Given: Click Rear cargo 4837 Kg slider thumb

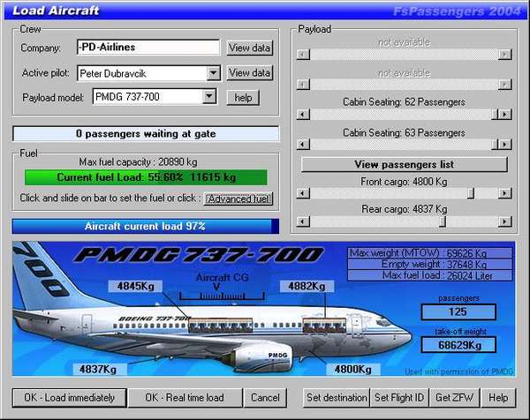Looking at the screenshot, I should pyautogui.click(x=443, y=221).
